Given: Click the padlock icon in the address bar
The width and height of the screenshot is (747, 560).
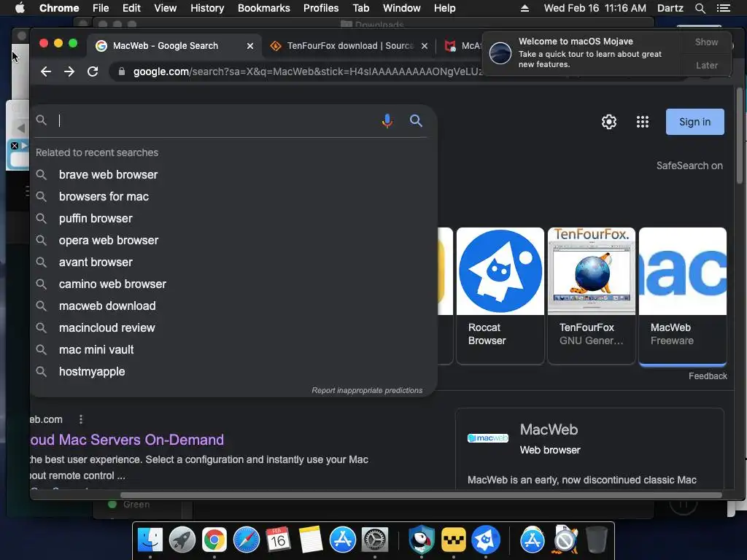Looking at the screenshot, I should tap(122, 71).
